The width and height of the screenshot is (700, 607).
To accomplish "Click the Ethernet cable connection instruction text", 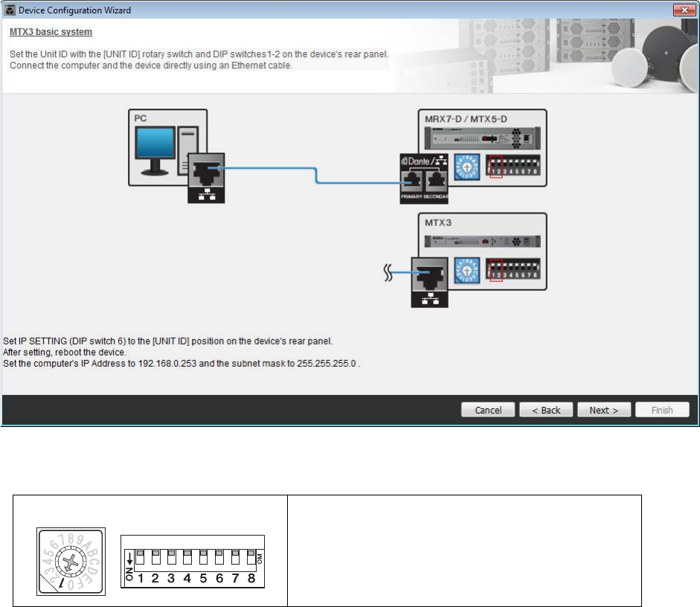I will [x=151, y=65].
